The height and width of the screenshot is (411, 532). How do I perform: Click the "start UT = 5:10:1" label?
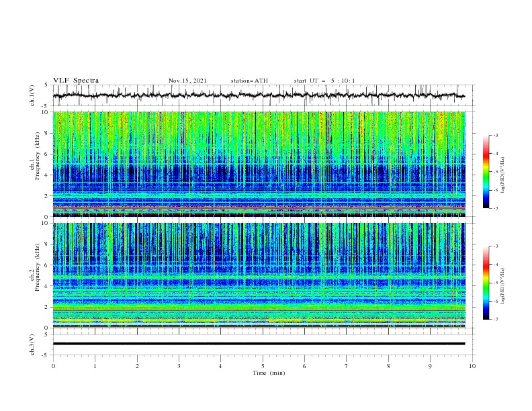[x=324, y=81]
